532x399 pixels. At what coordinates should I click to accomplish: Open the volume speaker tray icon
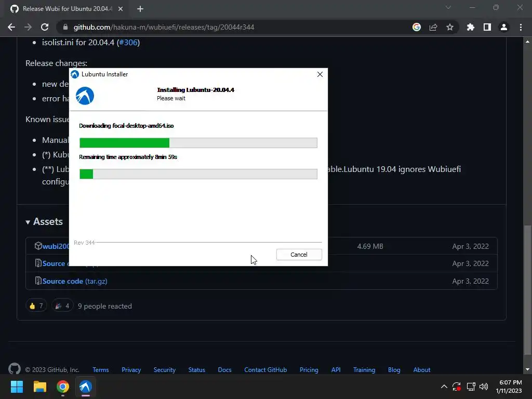[x=484, y=387]
